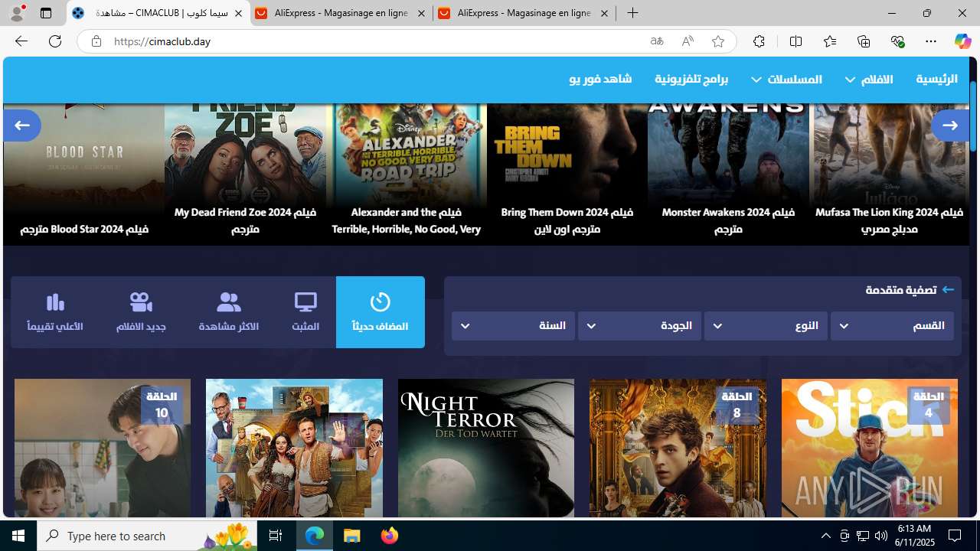Screen dimensions: 980x551
Task: Click the browser Back arrow
Action: tap(21, 41)
